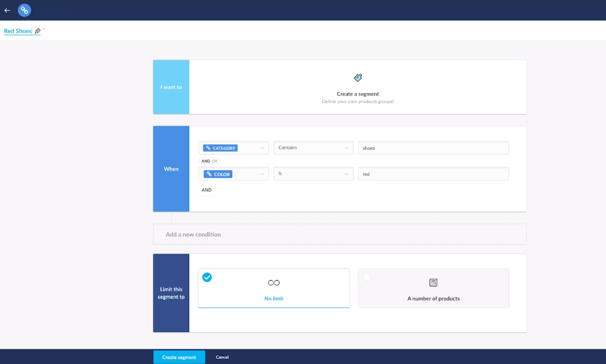The height and width of the screenshot is (364, 606).
Task: Click the CATEGORY attribute tag
Action: coord(221,148)
